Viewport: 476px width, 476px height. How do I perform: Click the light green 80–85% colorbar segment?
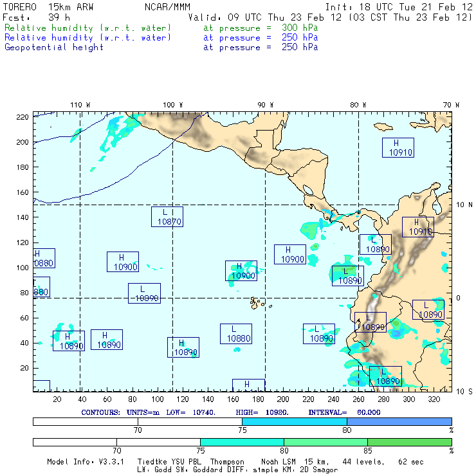click(325, 442)
